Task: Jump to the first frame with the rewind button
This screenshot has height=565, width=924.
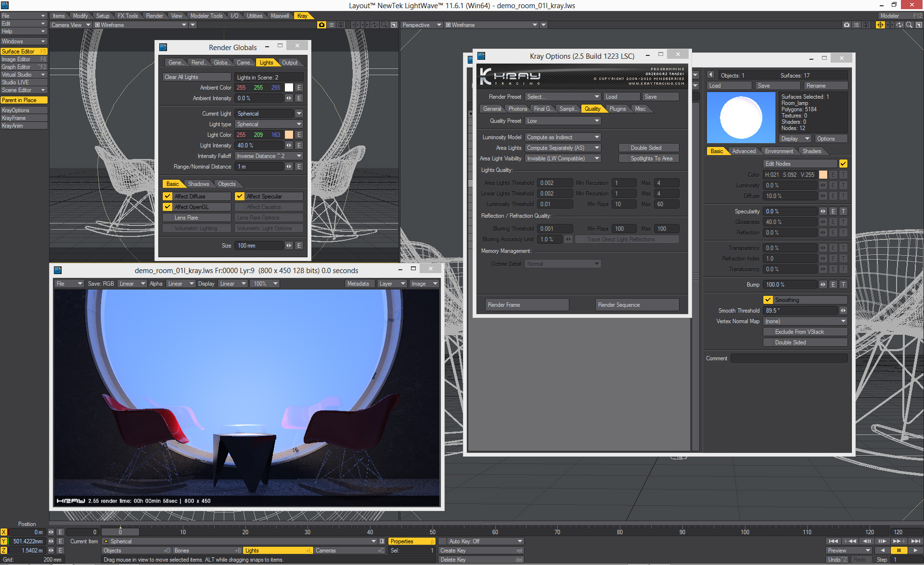Action: coord(834,541)
